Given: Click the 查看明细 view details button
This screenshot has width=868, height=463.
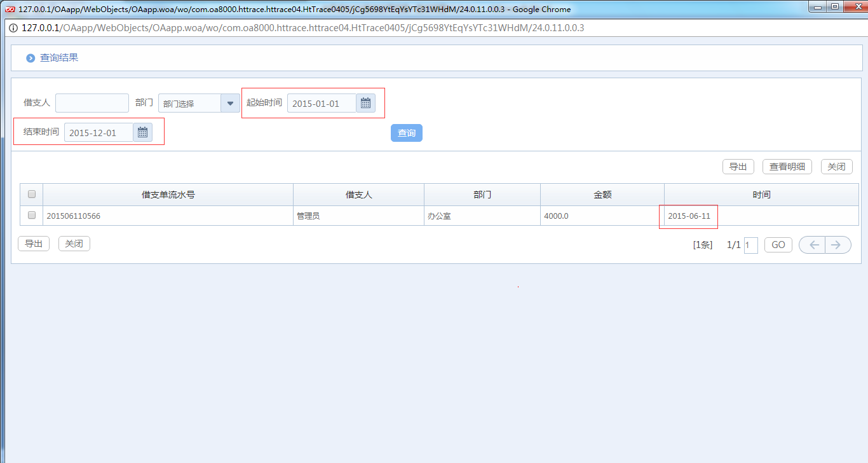Looking at the screenshot, I should (787, 167).
